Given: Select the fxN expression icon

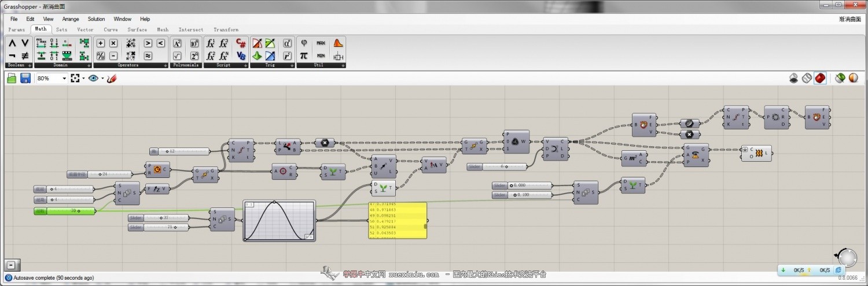Looking at the screenshot, I should (224, 55).
